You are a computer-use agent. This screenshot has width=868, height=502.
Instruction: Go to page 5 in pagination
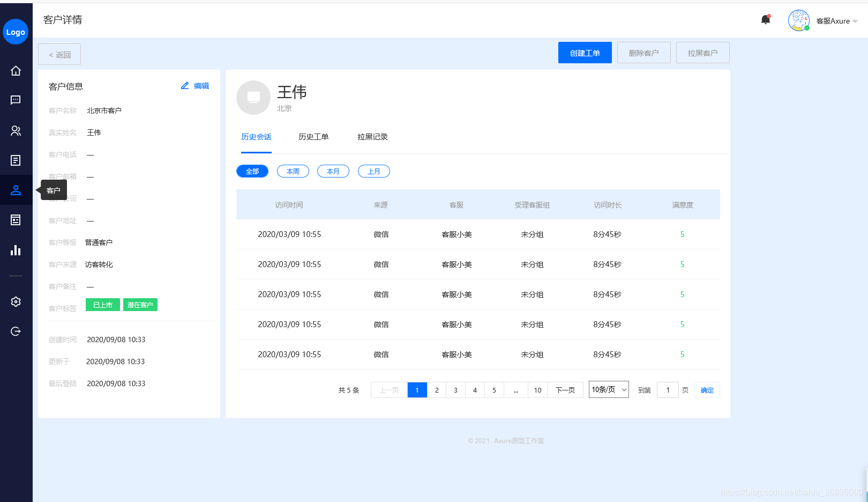point(495,390)
